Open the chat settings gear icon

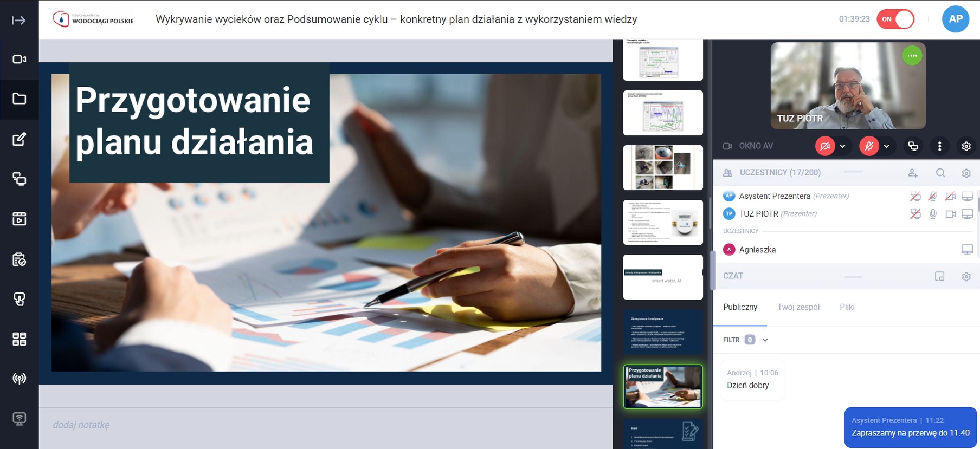click(x=966, y=276)
